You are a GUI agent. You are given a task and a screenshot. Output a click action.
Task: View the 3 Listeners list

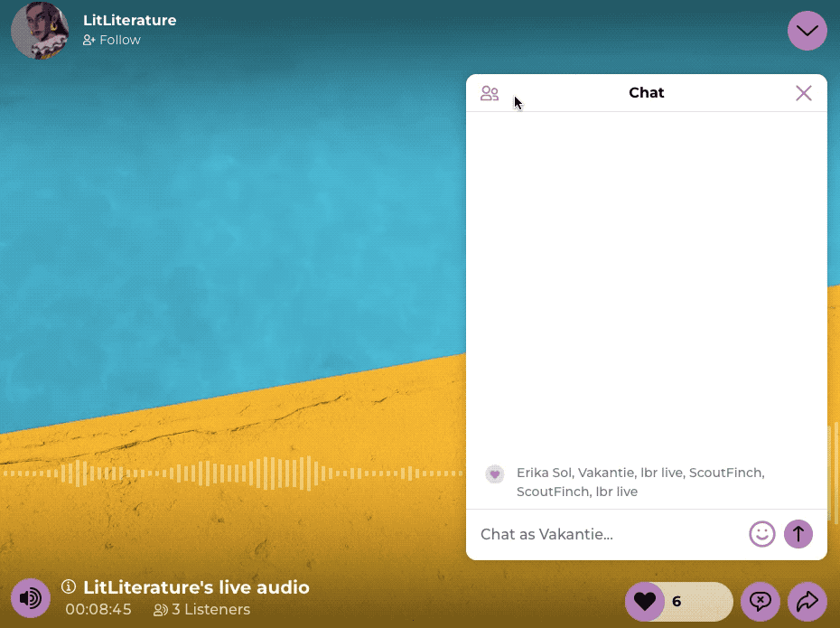202,610
